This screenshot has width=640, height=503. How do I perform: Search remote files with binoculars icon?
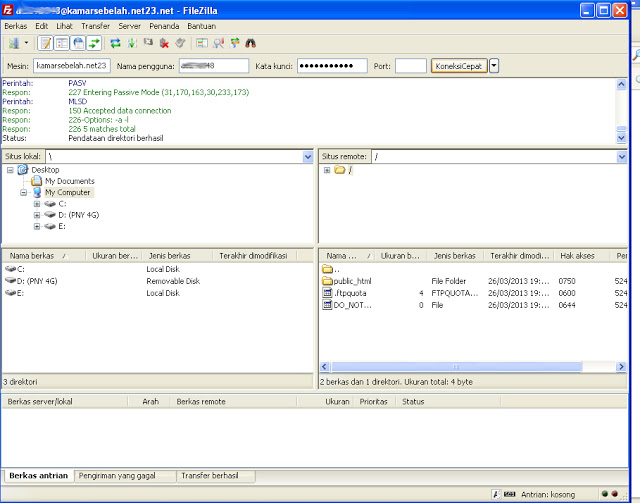[251, 43]
